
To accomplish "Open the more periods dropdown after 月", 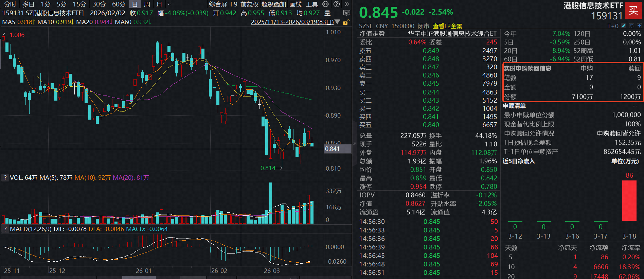I will click(168, 4).
